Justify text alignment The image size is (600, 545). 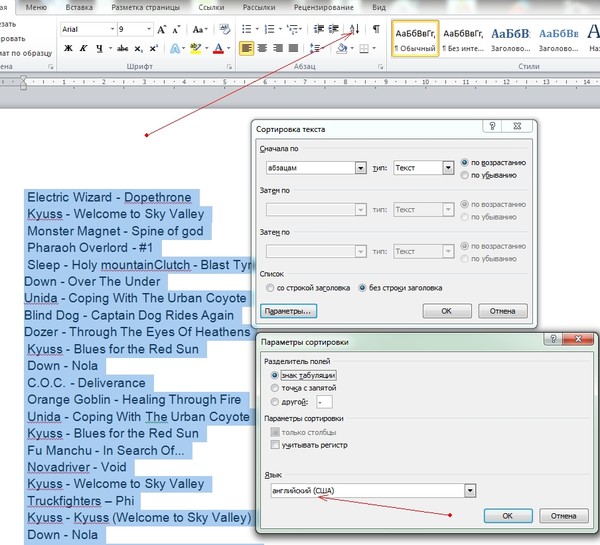click(293, 48)
